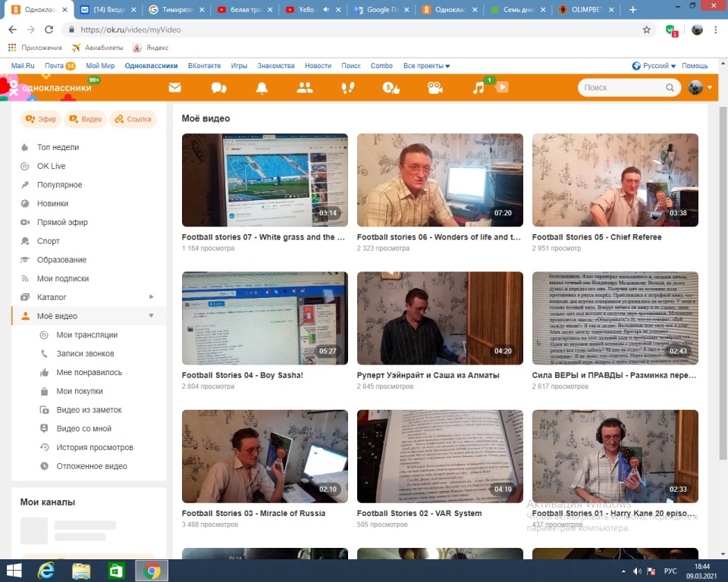Open Руперт Уэйнрайт и Саша из Алматы title
This screenshot has height=582, width=728.
(x=428, y=375)
